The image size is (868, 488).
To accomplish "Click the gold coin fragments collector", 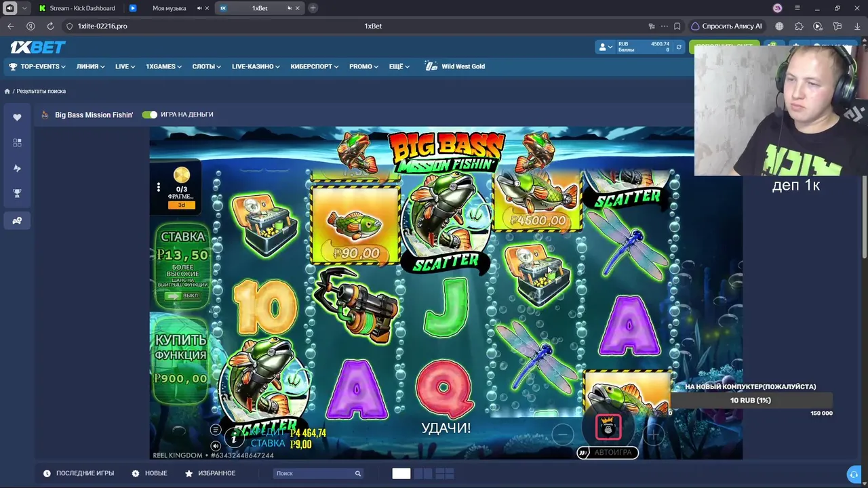I will tap(182, 176).
